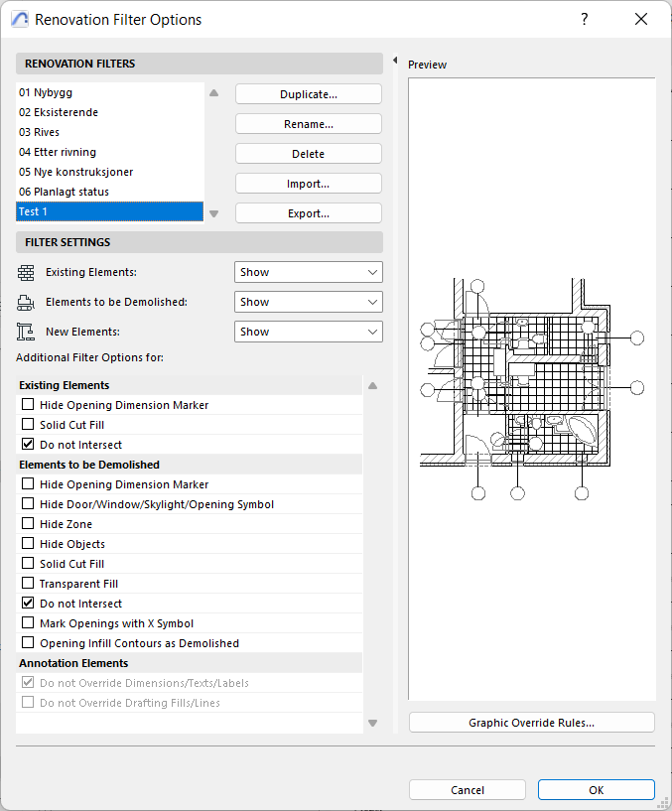Click the Duplicate... button

click(308, 94)
